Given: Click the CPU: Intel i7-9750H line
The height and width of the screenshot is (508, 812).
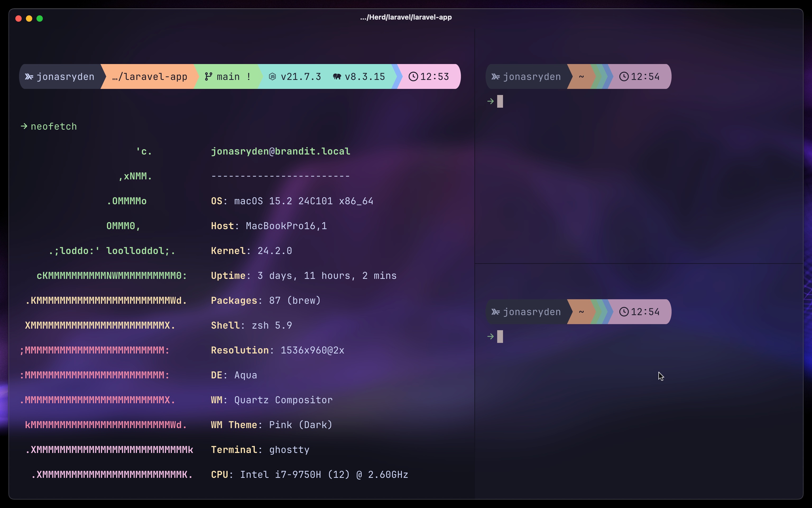Looking at the screenshot, I should pos(309,474).
